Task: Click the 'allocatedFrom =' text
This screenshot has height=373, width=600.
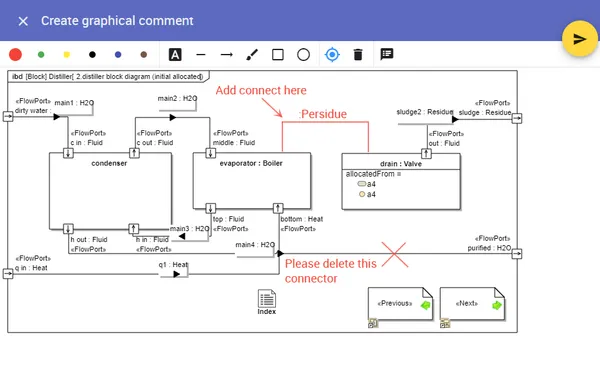Action: coord(373,174)
